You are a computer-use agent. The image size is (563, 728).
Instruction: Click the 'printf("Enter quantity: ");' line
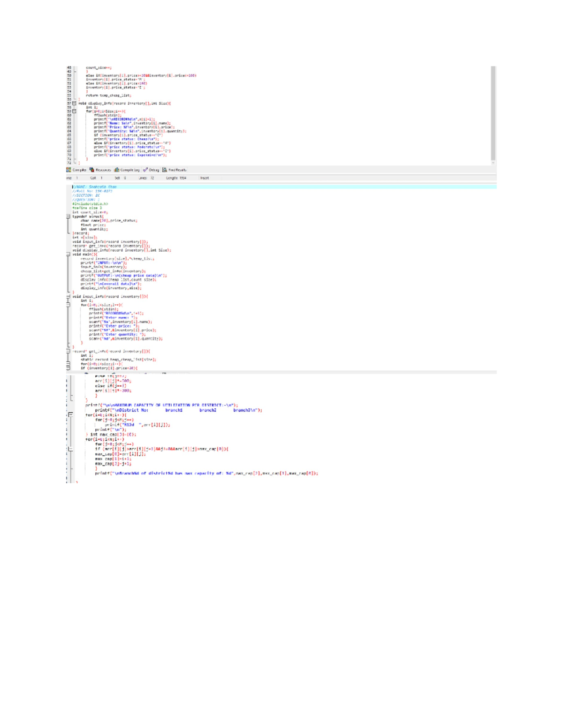[x=117, y=335]
